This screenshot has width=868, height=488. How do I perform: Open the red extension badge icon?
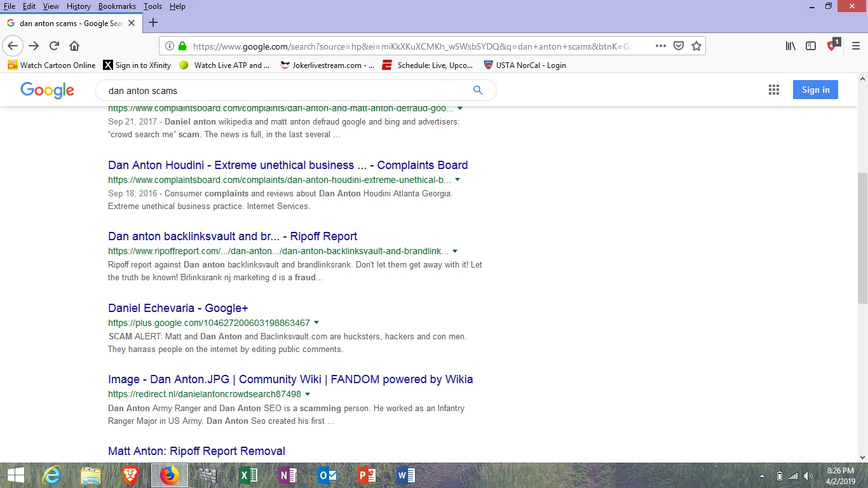tap(832, 45)
